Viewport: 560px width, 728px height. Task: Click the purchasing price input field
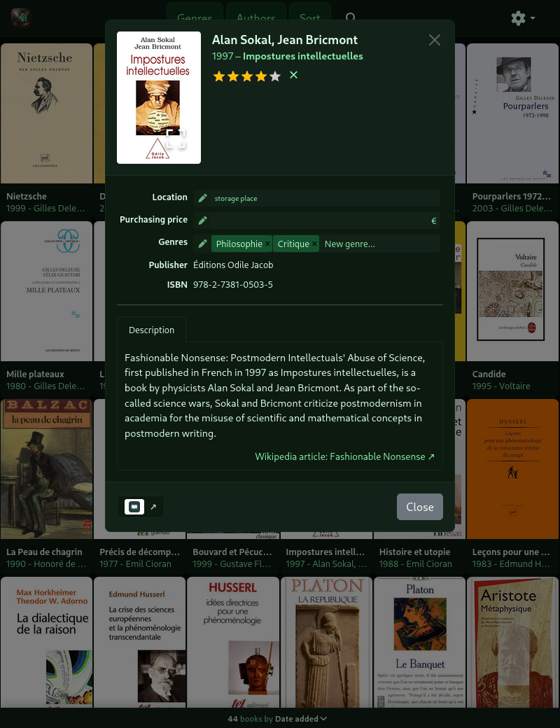tap(321, 220)
